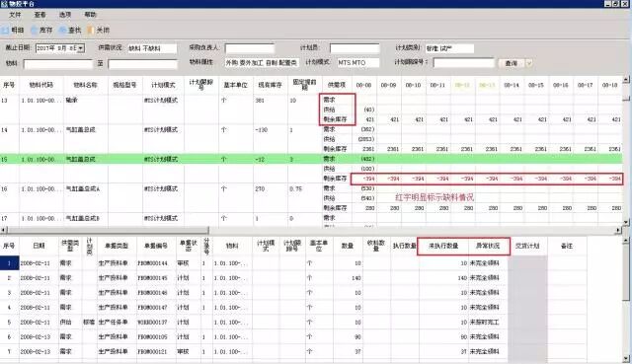Screen dimensions: 632x364
Task: Click the 单据编号 column header
Action: (x=156, y=246)
